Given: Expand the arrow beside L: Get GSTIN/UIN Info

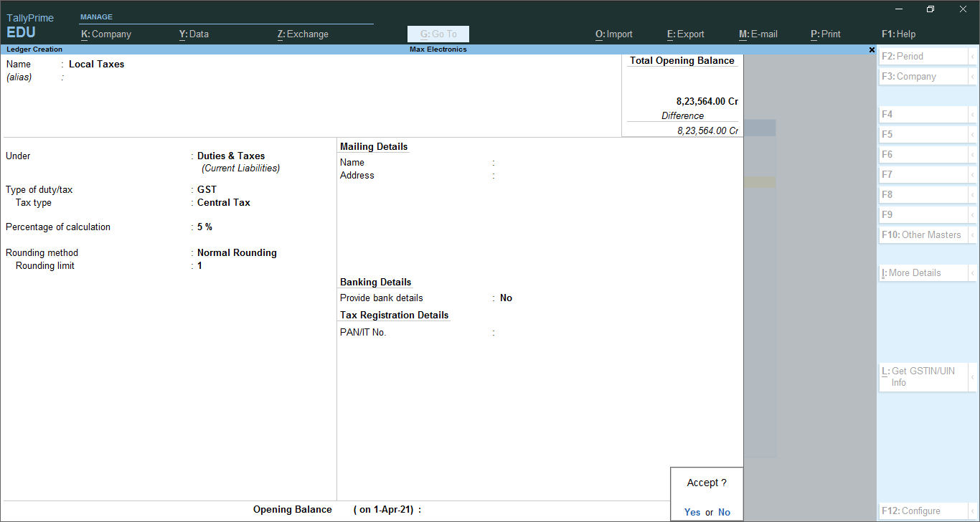Looking at the screenshot, I should (x=973, y=376).
